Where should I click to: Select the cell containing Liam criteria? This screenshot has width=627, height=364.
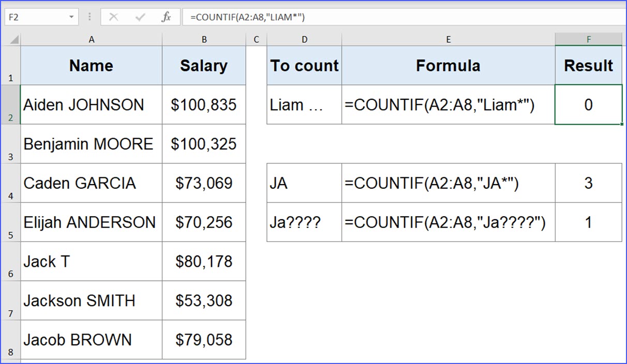[304, 104]
